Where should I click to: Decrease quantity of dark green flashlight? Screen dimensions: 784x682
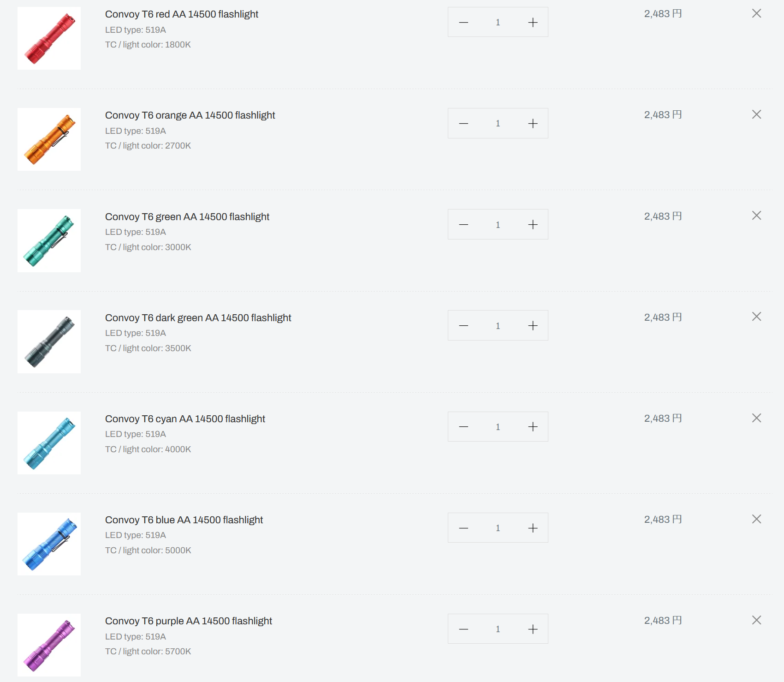click(463, 326)
